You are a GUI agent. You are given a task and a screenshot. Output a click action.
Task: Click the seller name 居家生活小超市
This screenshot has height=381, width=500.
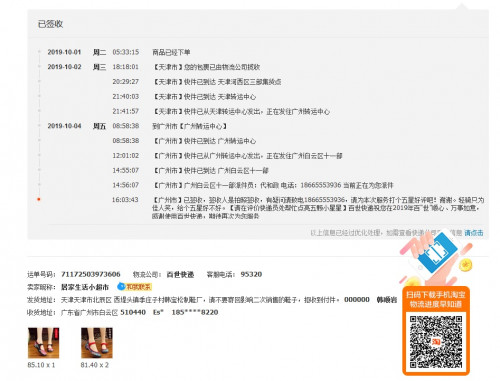(85, 287)
